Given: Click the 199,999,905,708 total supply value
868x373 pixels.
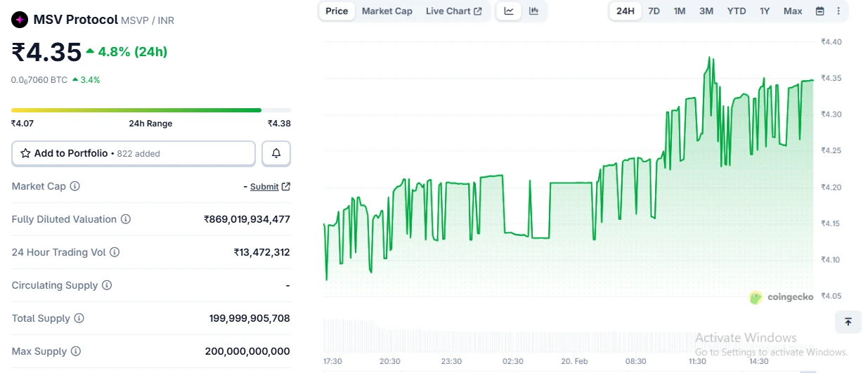Looking at the screenshot, I should click(250, 318).
